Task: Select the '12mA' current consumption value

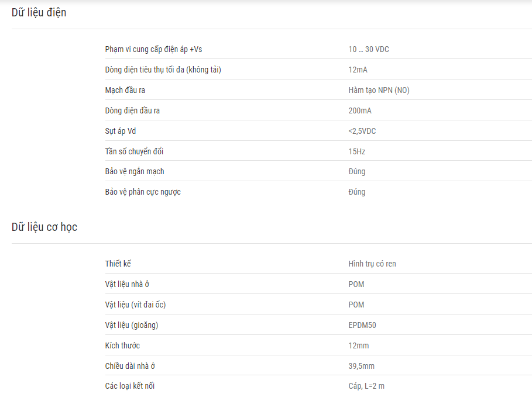Action: (x=358, y=70)
